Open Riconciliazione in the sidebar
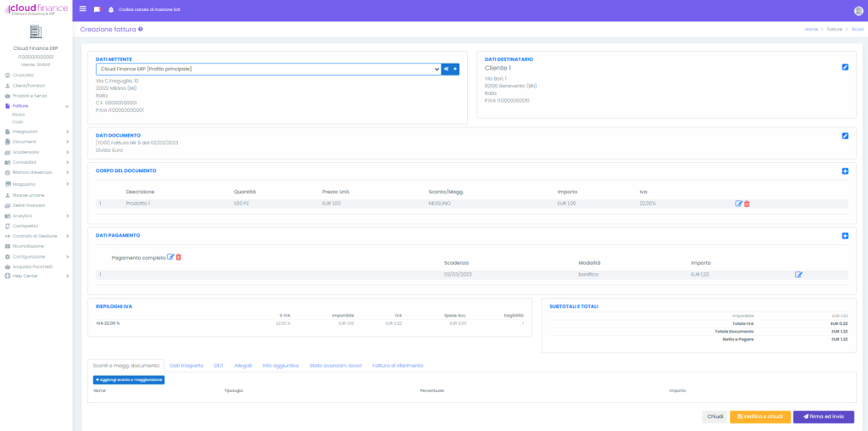868x431 pixels. (28, 246)
